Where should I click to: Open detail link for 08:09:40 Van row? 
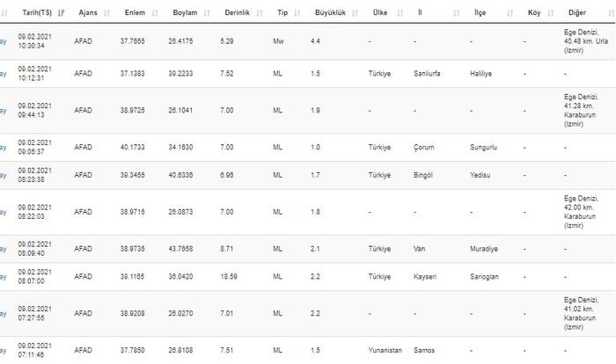[x=3, y=249]
